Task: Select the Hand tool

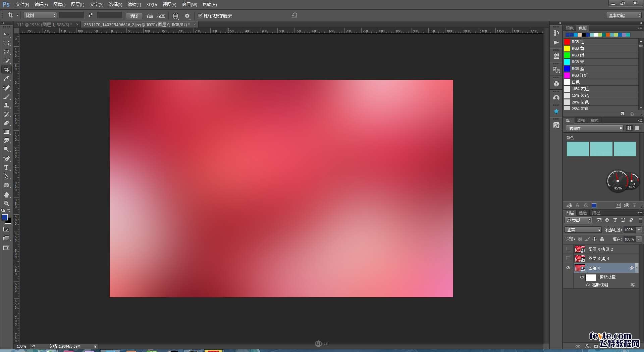Action: pos(6,195)
